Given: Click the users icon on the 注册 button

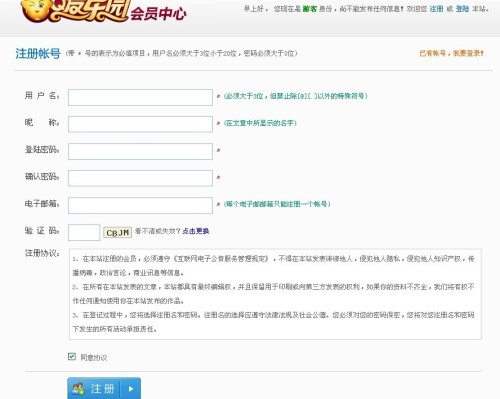Looking at the screenshot, I should [x=78, y=389].
